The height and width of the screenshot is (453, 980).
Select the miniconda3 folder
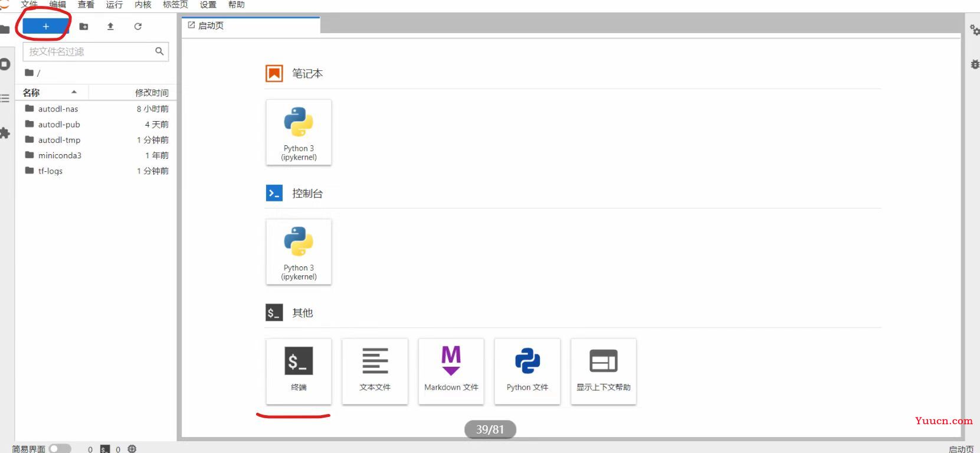tap(96, 155)
